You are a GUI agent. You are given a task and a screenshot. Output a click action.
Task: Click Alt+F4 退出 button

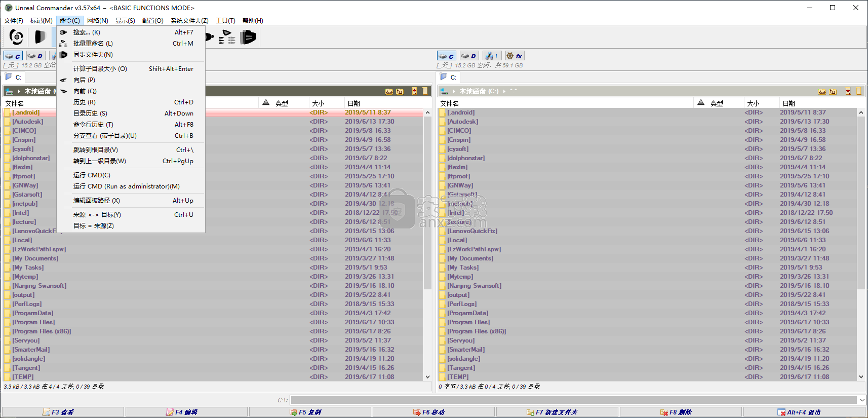click(805, 412)
